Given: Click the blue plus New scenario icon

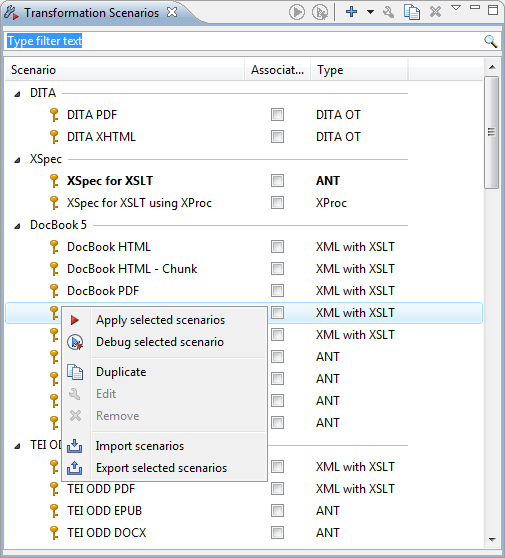Looking at the screenshot, I should [x=351, y=12].
